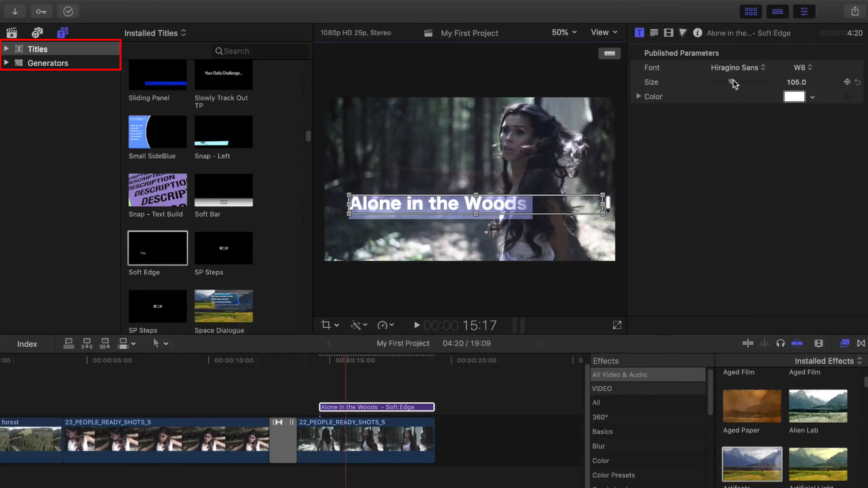The image size is (868, 488).
Task: Toggle solo headphones button
Action: 781,343
